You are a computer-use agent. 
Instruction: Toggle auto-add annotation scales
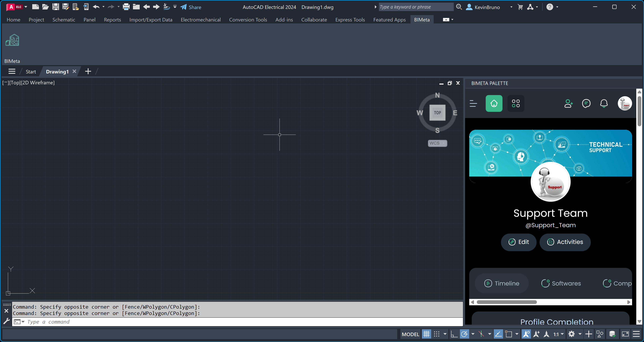537,334
